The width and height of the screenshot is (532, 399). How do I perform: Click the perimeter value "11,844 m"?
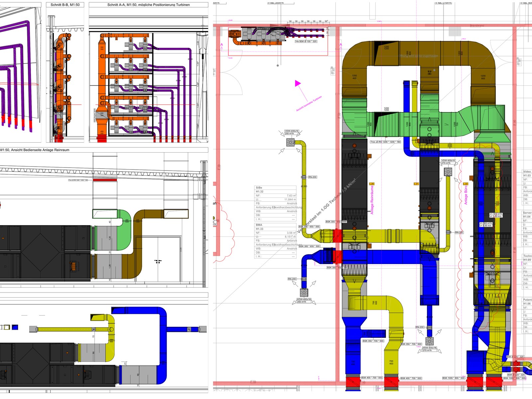[x=290, y=199]
